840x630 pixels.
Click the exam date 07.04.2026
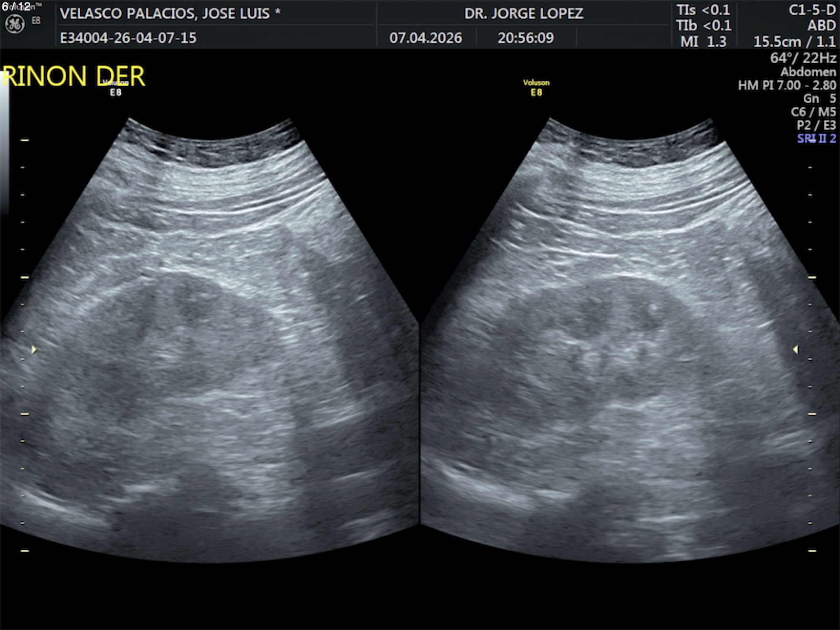425,38
